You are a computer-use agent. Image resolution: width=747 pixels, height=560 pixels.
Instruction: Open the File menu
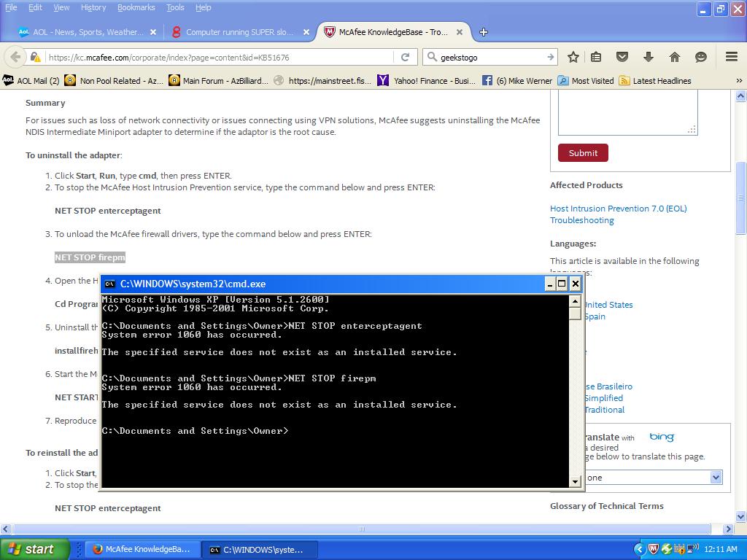[x=11, y=7]
